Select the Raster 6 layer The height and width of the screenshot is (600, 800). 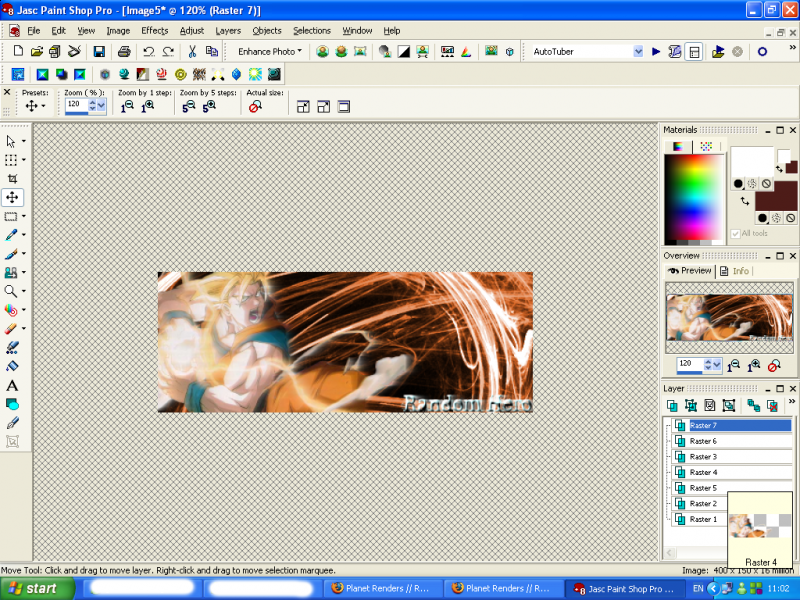point(732,441)
